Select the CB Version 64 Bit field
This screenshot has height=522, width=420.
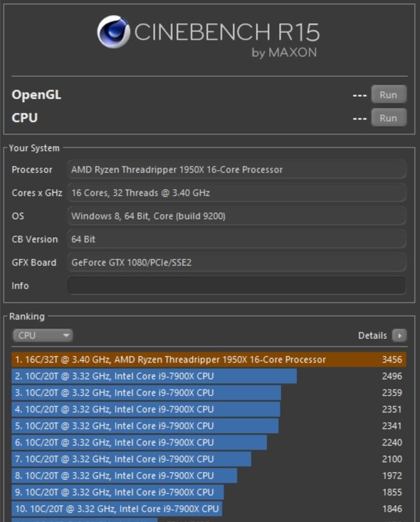[x=236, y=239]
